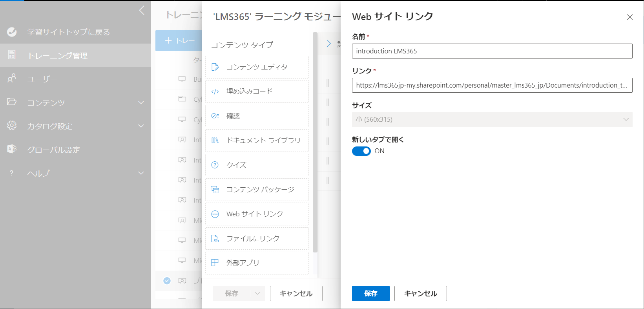This screenshot has width=644, height=309.
Task: Click the collapse sidebar chevron icon
Action: coord(142,10)
